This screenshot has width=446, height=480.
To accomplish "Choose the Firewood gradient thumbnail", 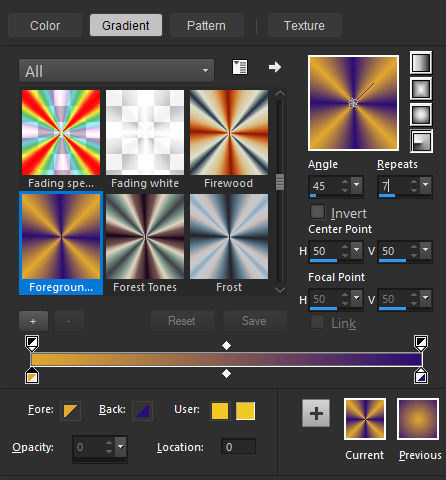I will tap(229, 133).
